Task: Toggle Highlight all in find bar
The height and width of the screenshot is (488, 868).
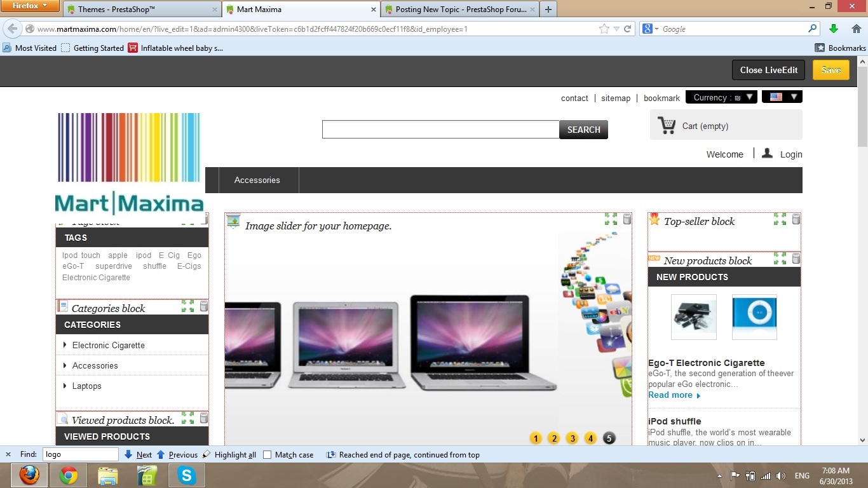Action: coord(229,455)
